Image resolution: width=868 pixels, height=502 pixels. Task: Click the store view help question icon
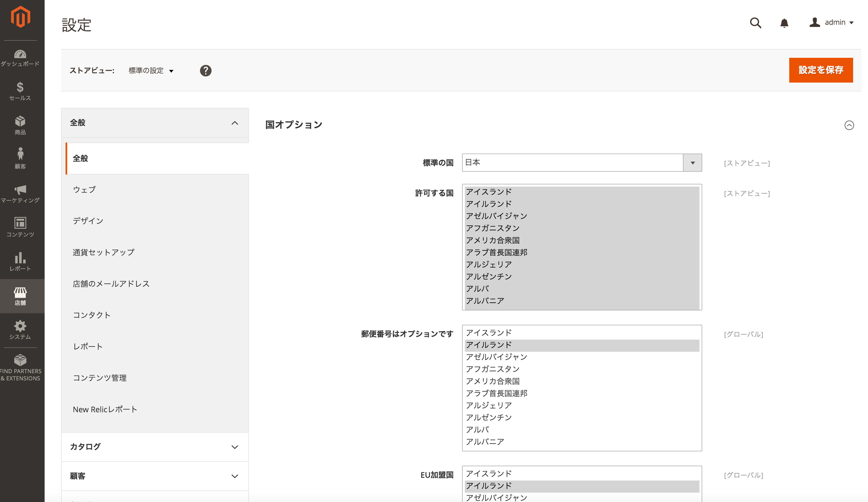click(x=206, y=70)
